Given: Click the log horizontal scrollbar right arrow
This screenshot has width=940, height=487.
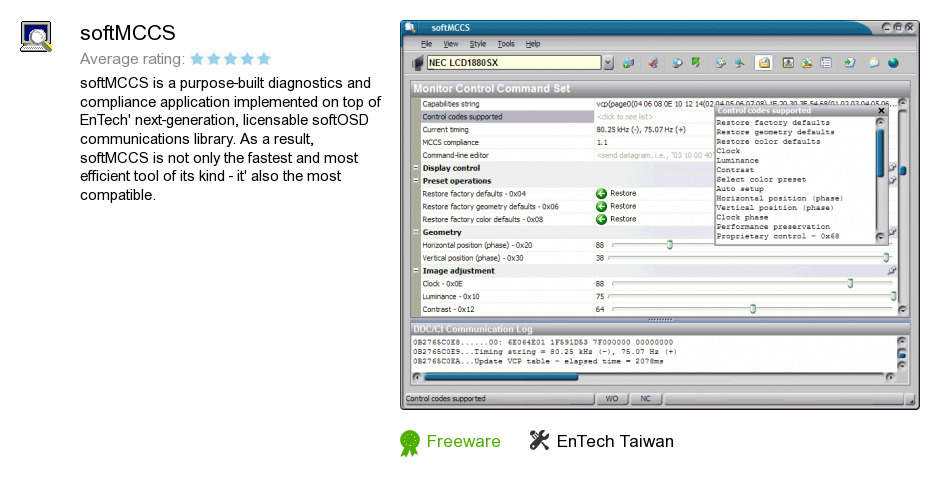Looking at the screenshot, I should coord(890,377).
